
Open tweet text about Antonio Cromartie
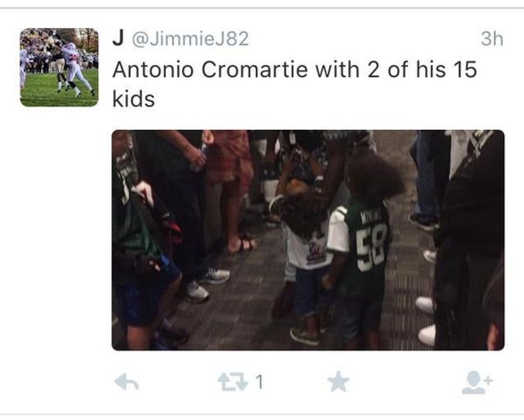pyautogui.click(x=294, y=84)
